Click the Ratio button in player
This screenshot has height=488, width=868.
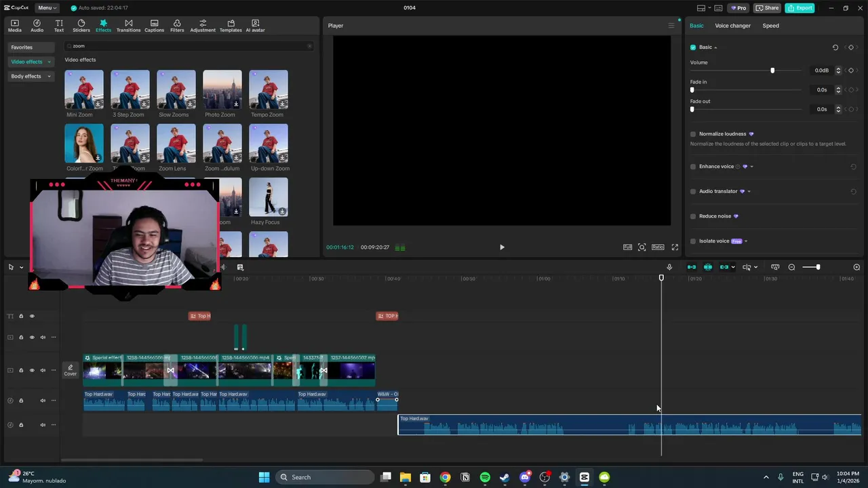[658, 247]
